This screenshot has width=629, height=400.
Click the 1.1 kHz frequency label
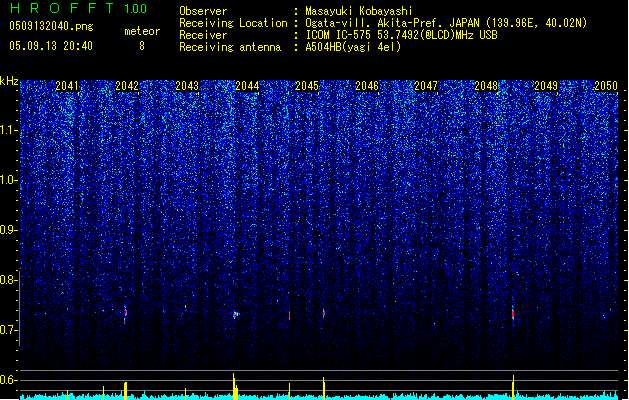coord(9,130)
